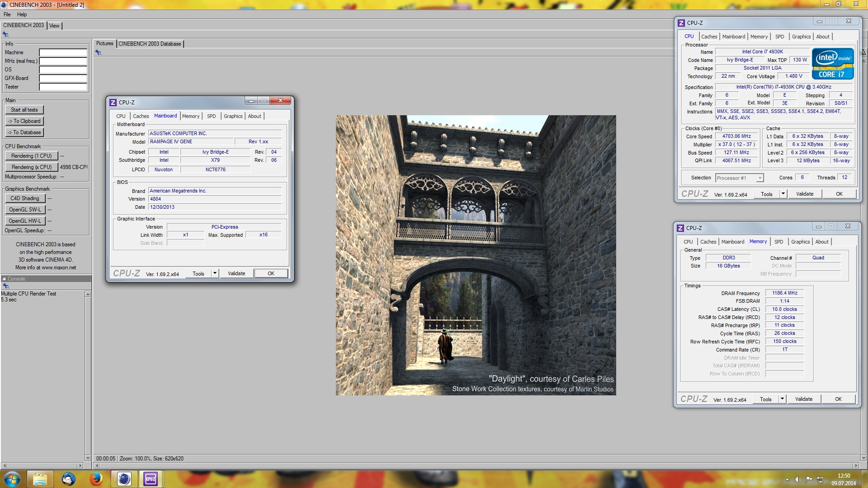The width and height of the screenshot is (868, 488).
Task: Select Pictures tab
Action: [104, 44]
